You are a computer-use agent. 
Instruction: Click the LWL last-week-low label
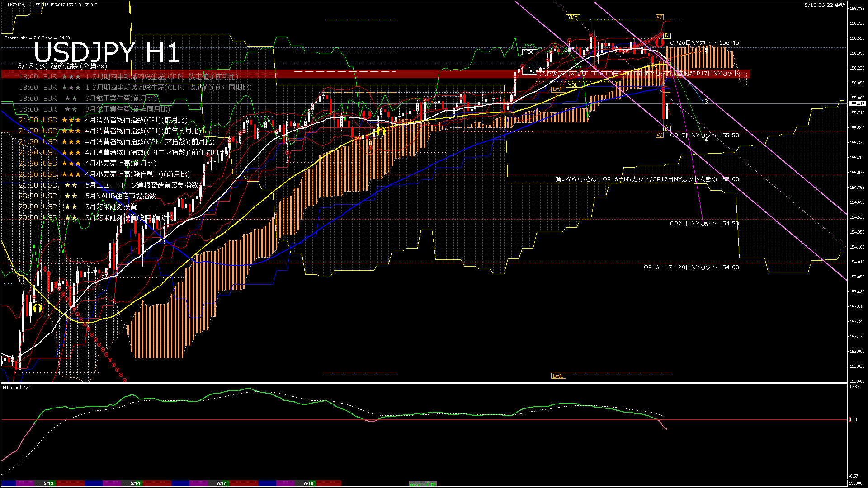click(558, 376)
